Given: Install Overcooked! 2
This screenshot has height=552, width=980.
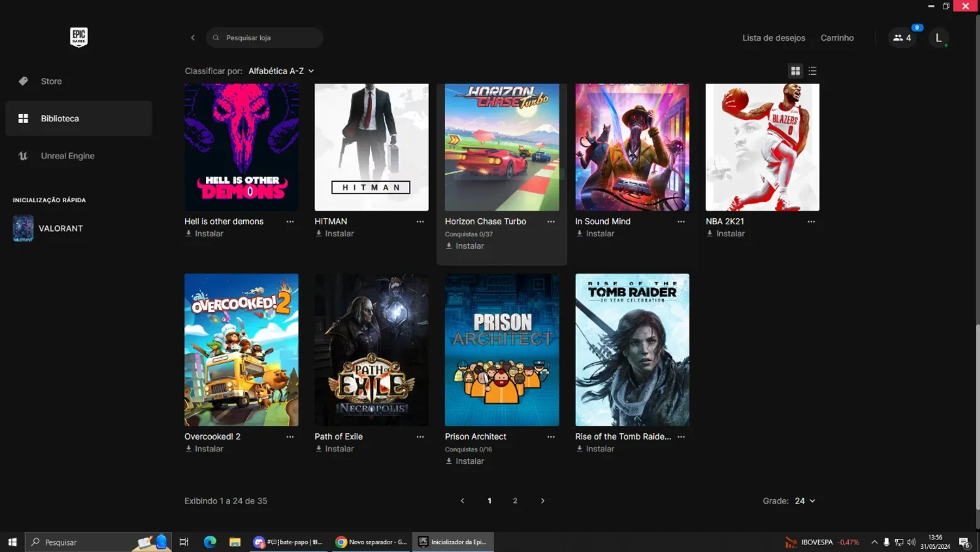Looking at the screenshot, I should (x=204, y=449).
